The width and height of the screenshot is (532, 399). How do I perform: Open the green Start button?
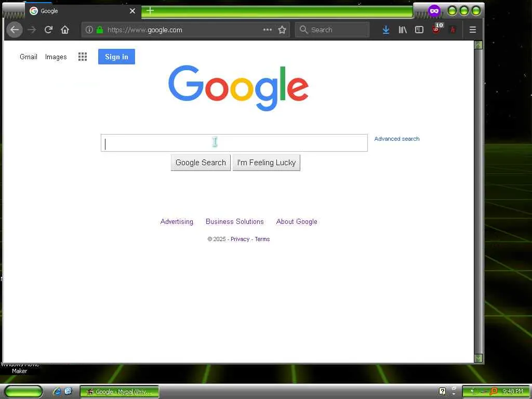pyautogui.click(x=23, y=392)
